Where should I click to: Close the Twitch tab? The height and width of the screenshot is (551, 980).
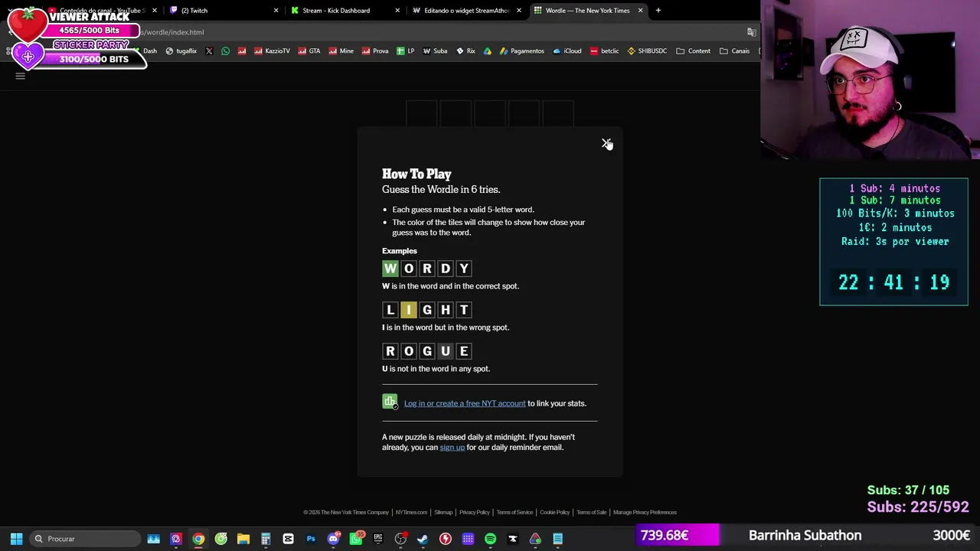point(276,11)
